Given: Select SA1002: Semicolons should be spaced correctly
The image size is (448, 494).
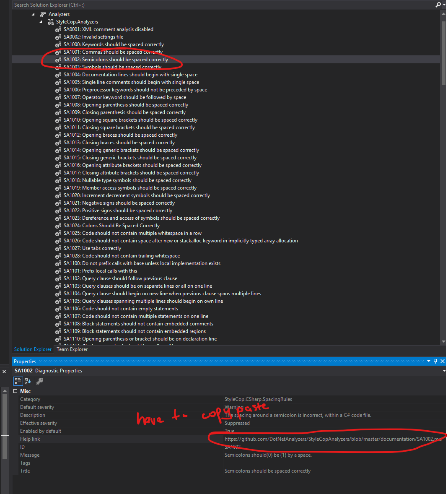Looking at the screenshot, I should pyautogui.click(x=116, y=60).
